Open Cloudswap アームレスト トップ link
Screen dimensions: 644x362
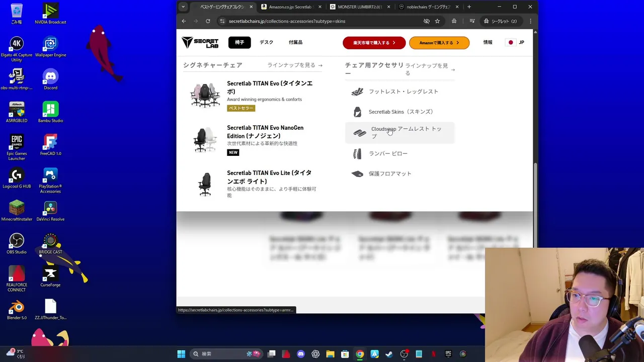[400, 133]
